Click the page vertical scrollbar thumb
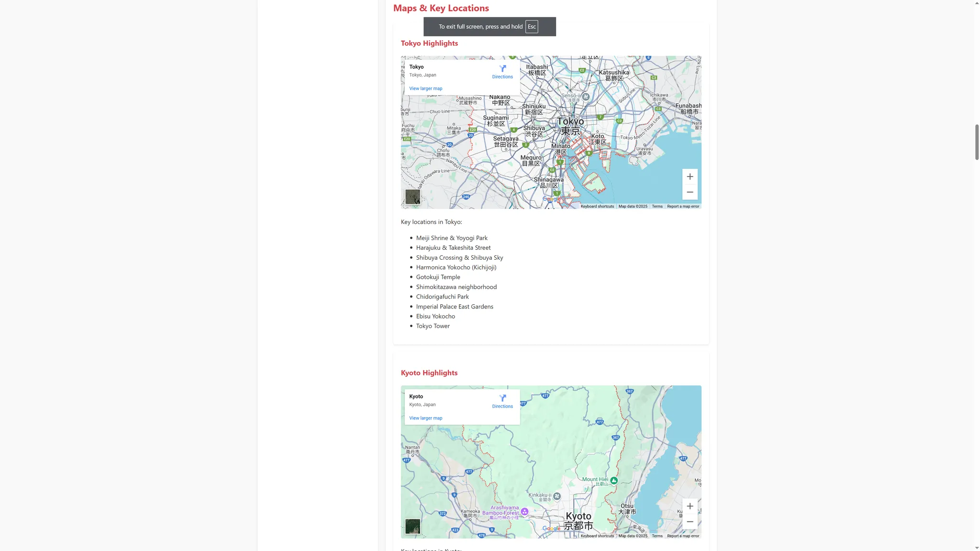This screenshot has width=980, height=551. (x=977, y=142)
